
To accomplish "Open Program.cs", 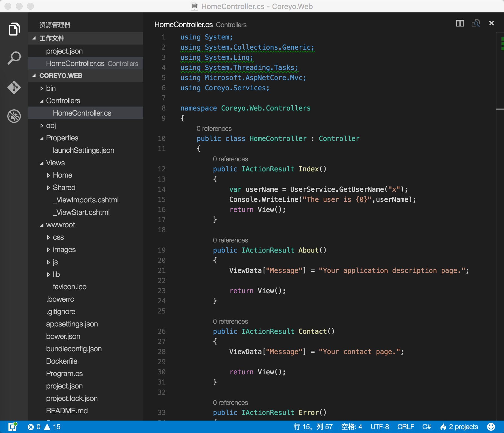I will pyautogui.click(x=86, y=374).
